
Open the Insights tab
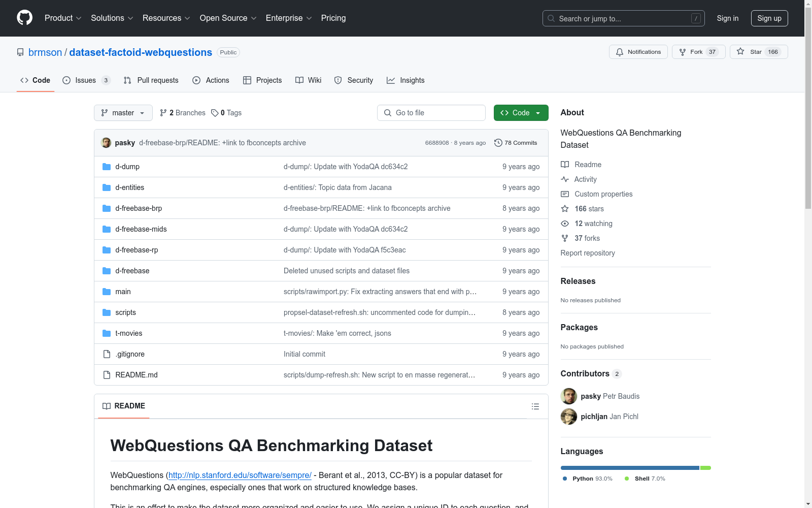tap(405, 80)
